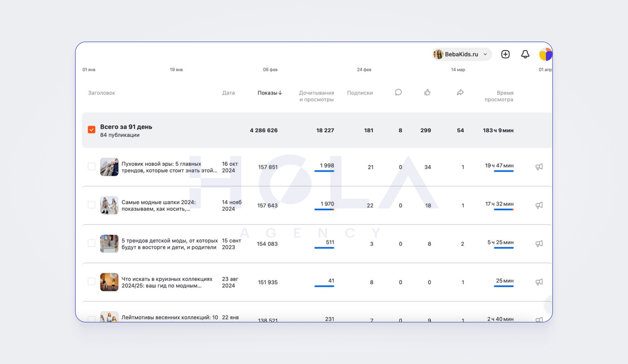Viewport: 628px width, 364px height.
Task: Click date 23 авг 2024
Action: pos(230,282)
